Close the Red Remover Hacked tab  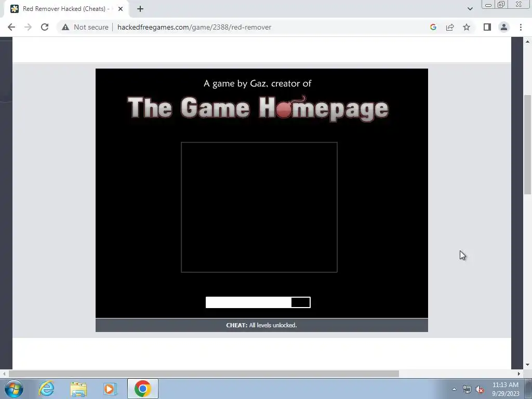click(x=121, y=9)
